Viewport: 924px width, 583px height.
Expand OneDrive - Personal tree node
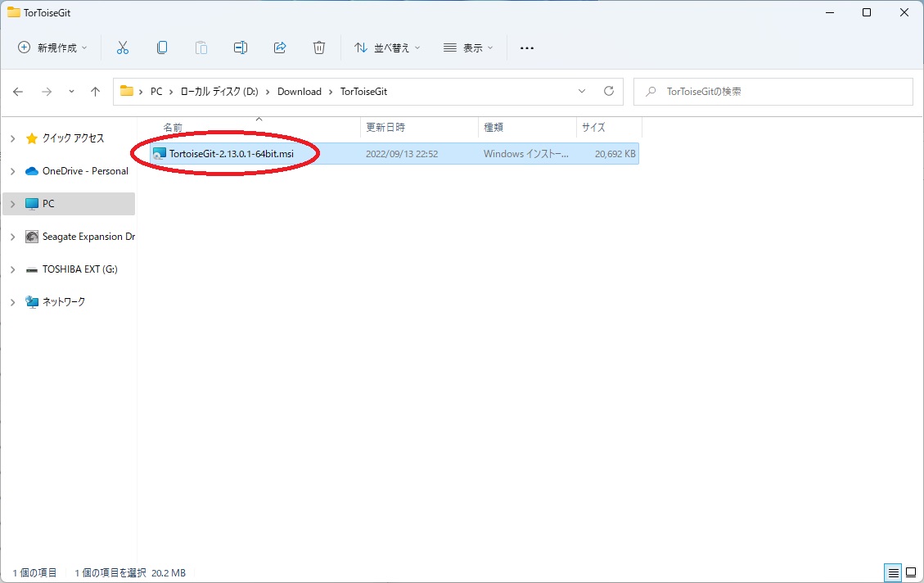13,171
